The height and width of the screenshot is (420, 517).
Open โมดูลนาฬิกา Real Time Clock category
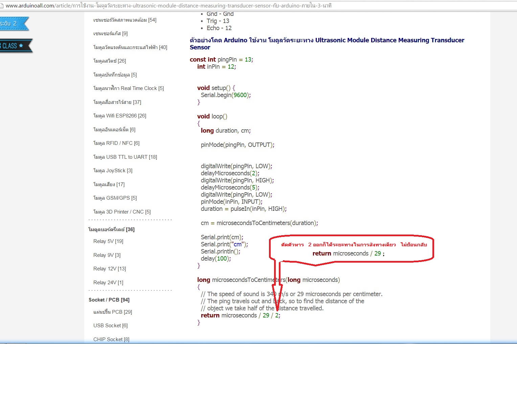(x=128, y=88)
